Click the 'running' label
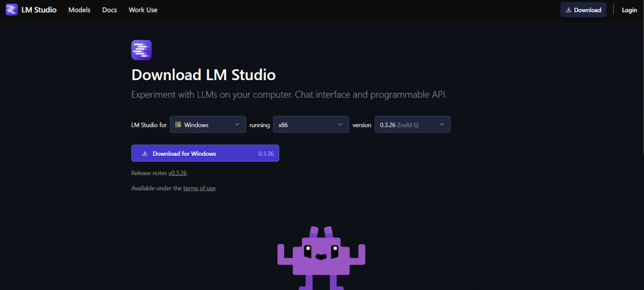644x290 pixels. [259, 125]
